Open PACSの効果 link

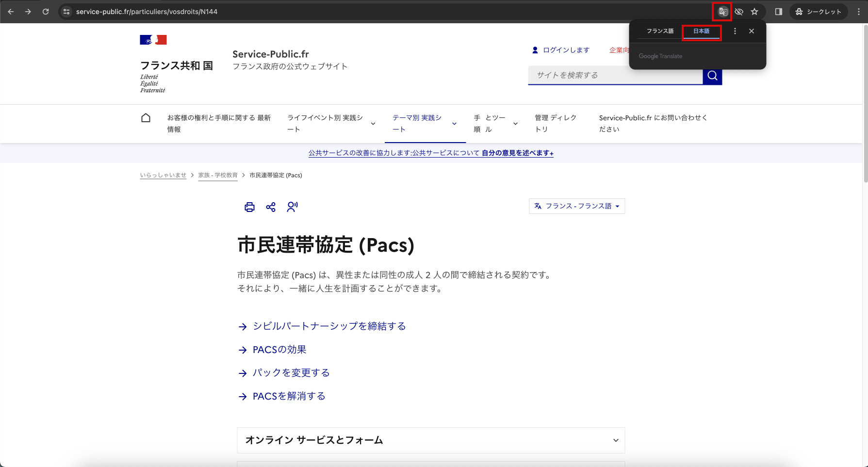[279, 350]
